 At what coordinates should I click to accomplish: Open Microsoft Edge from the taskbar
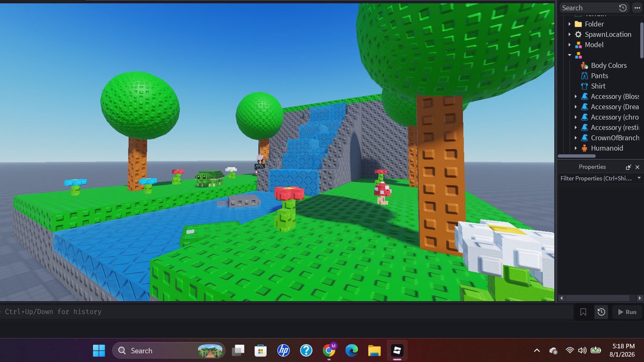(352, 351)
